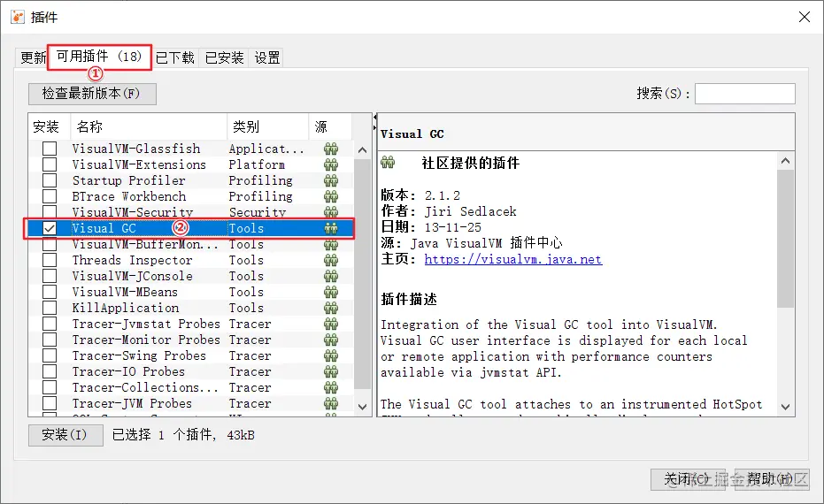This screenshot has width=824, height=504.
Task: Click the 帮助(H) button
Action: click(x=772, y=479)
